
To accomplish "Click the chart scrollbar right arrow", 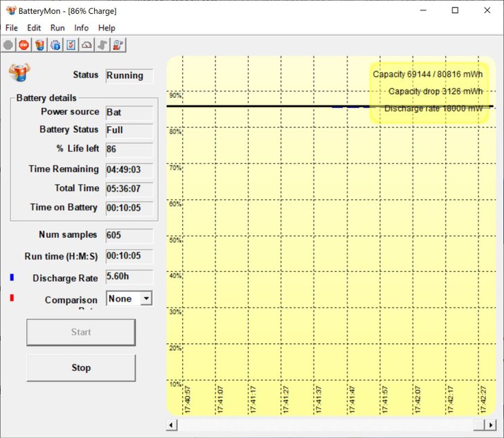I will (x=490, y=425).
